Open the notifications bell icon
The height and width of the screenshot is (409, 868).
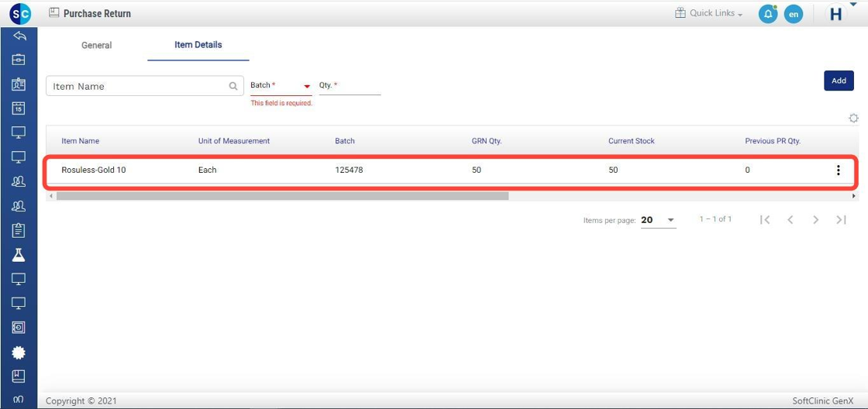[767, 14]
